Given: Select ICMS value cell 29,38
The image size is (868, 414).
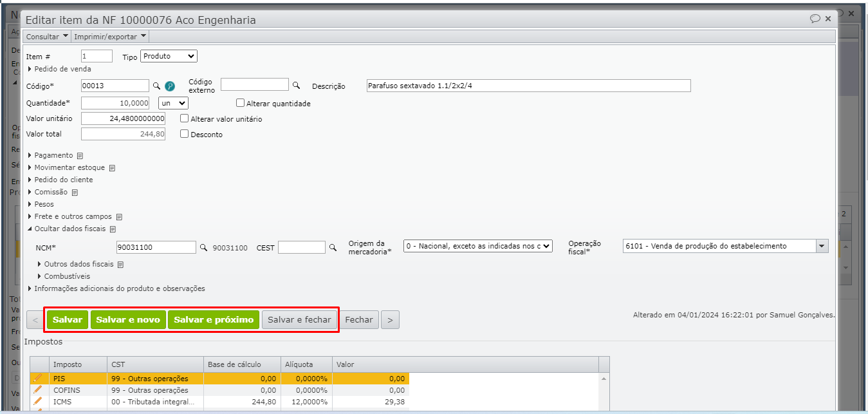Looking at the screenshot, I should pos(370,402).
